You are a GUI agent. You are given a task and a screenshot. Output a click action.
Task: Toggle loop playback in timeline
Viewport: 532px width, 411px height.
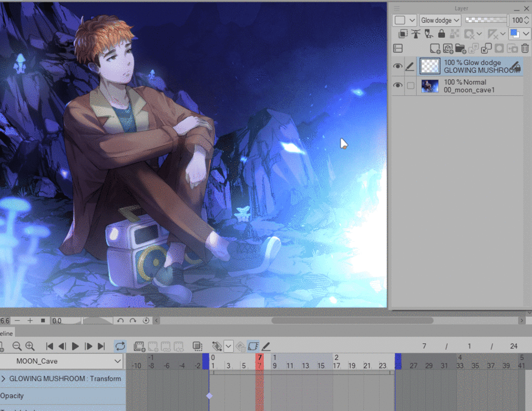120,346
